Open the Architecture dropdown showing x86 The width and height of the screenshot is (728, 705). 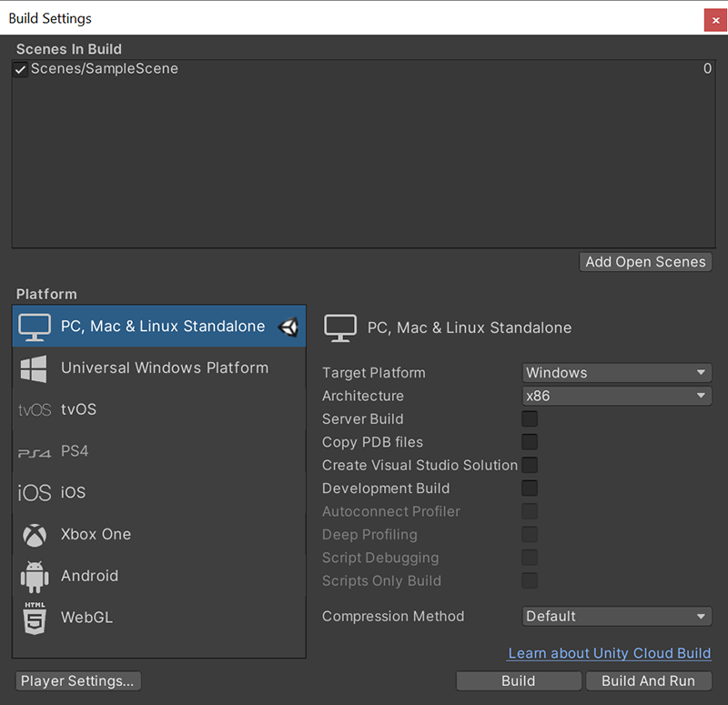(616, 396)
